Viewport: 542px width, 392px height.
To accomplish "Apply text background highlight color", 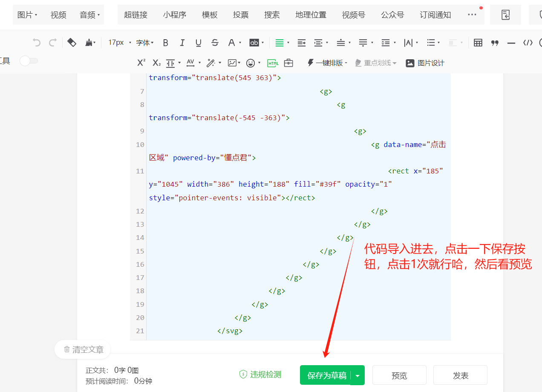I will [254, 43].
